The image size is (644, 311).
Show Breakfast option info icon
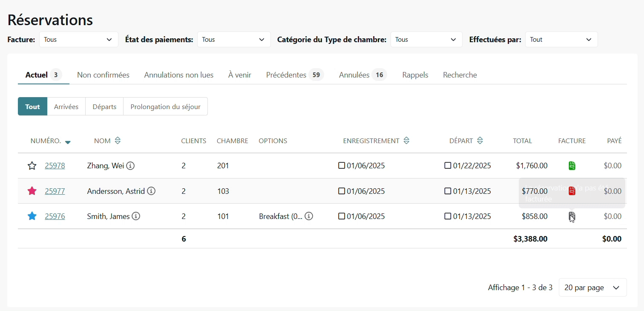point(309,216)
